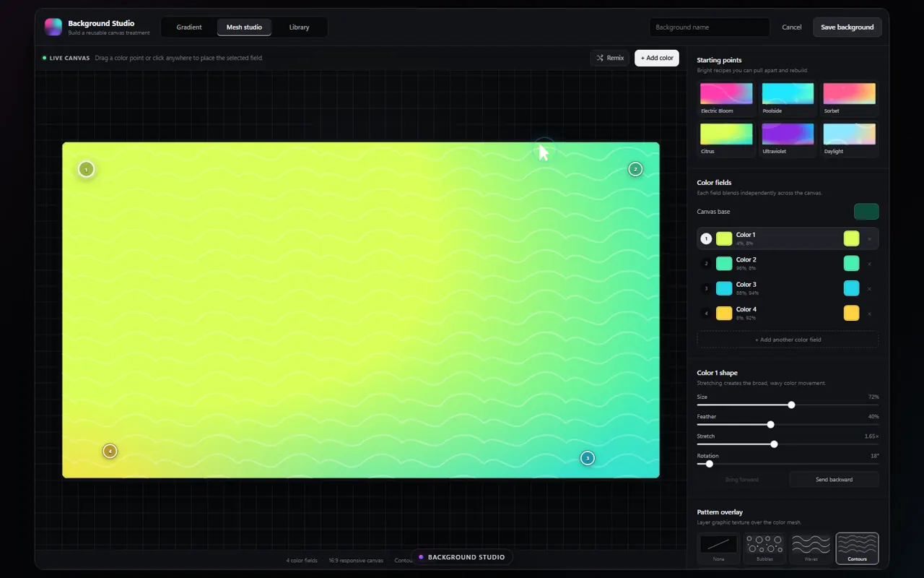This screenshot has width=924, height=578.
Task: Click the Size slider handle
Action: (x=791, y=405)
